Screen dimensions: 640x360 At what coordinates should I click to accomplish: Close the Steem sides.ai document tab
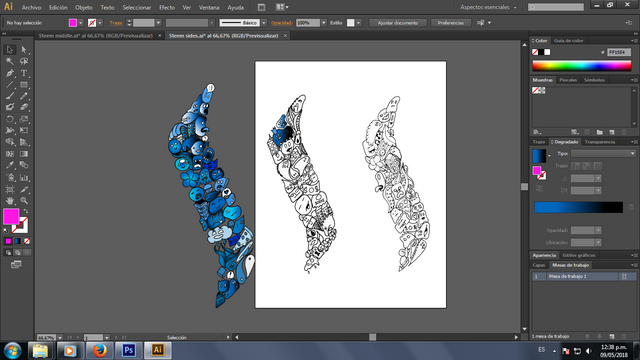285,36
